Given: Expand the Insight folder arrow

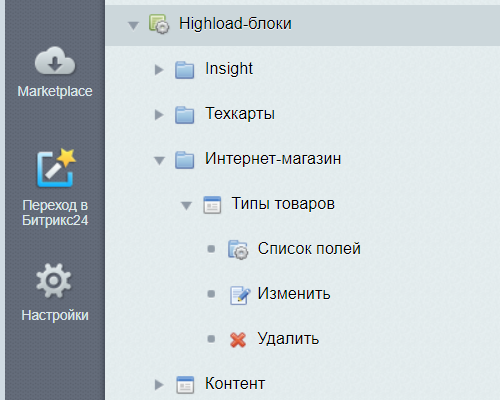Looking at the screenshot, I should point(159,70).
